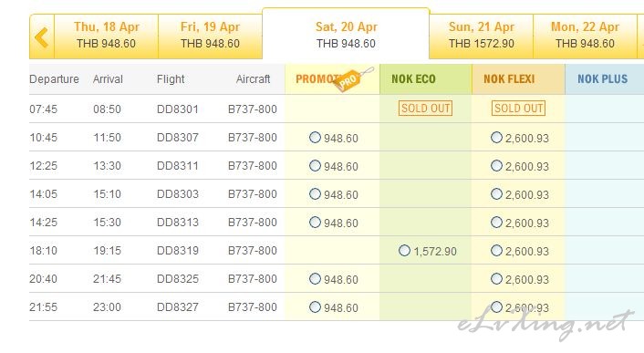The image size is (644, 353).
Task: Select Nok Flexi fare for 18:10 flight
Action: click(496, 250)
